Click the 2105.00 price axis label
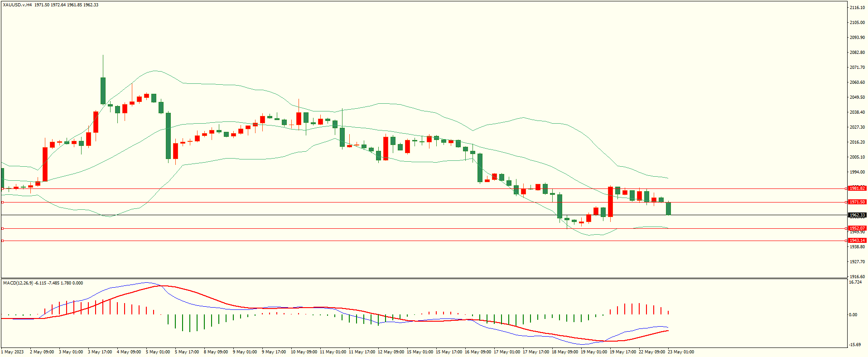This screenshot has height=357, width=868. (x=858, y=23)
